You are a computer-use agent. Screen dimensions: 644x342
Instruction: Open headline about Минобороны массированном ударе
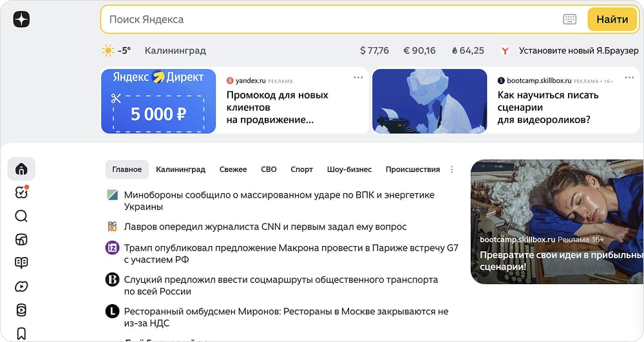pyautogui.click(x=279, y=201)
